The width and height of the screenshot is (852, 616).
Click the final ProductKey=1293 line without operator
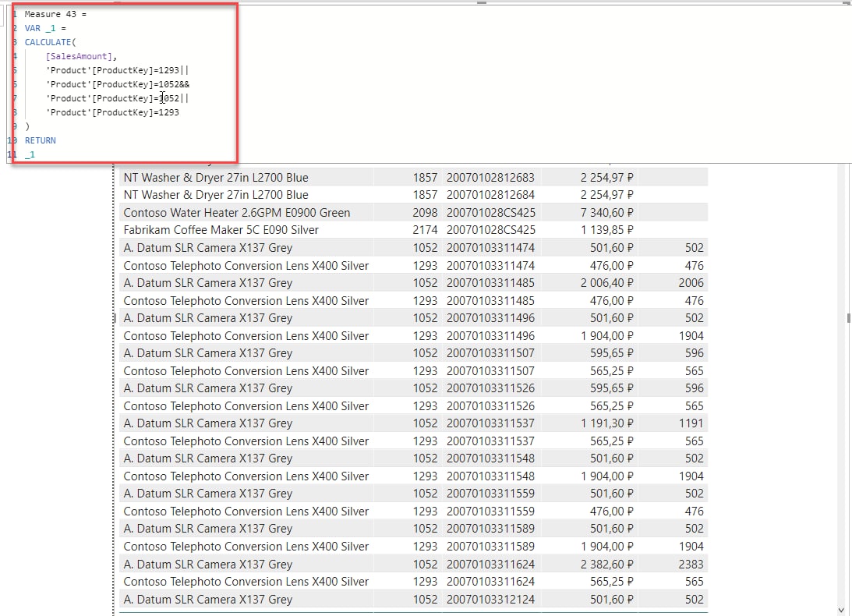tap(112, 112)
